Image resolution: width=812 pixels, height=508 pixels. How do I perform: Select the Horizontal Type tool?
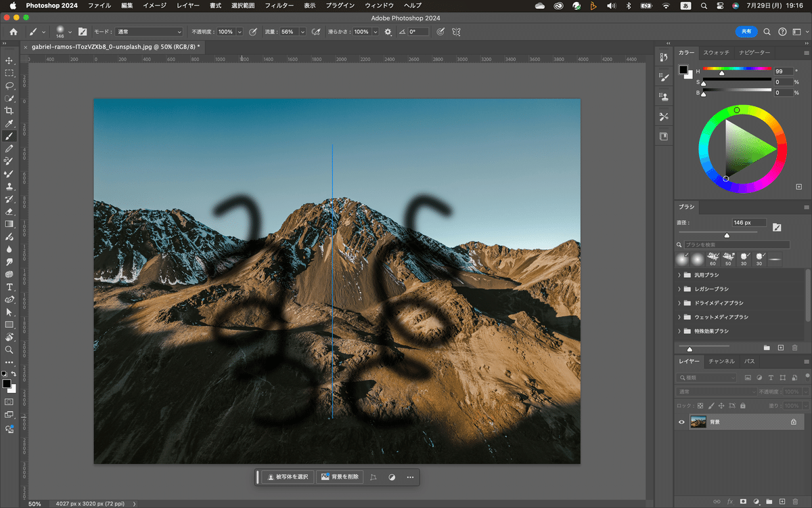click(9, 287)
